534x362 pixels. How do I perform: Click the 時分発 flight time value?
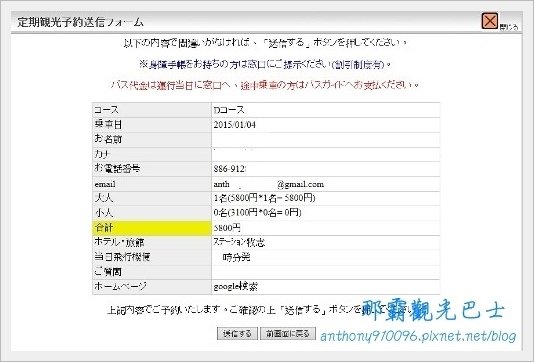pyautogui.click(x=236, y=257)
